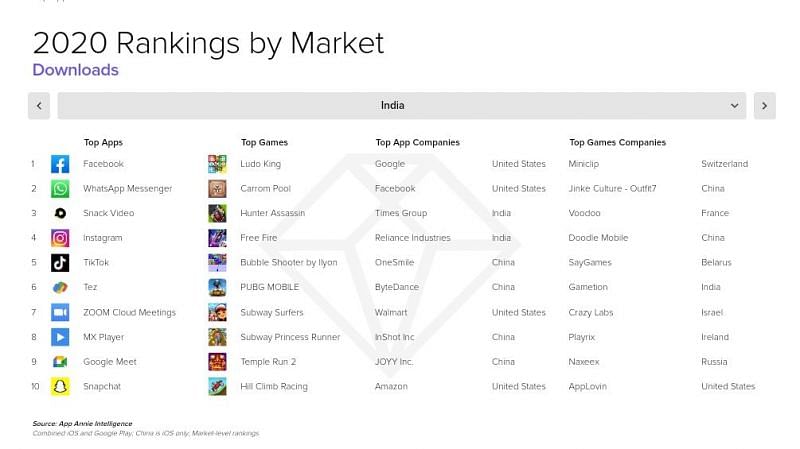Click the ZOOM Cloud Meetings icon

(60, 312)
